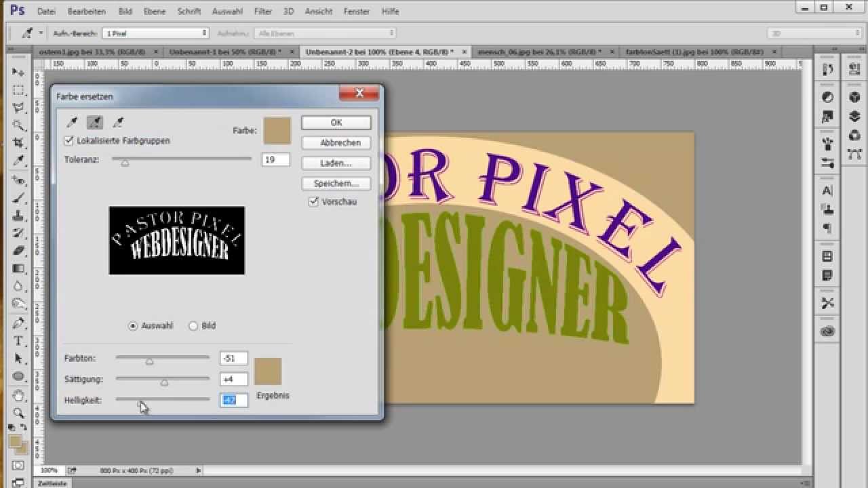The height and width of the screenshot is (488, 868).
Task: Select the Dodge tool
Action: pyautogui.click(x=18, y=304)
